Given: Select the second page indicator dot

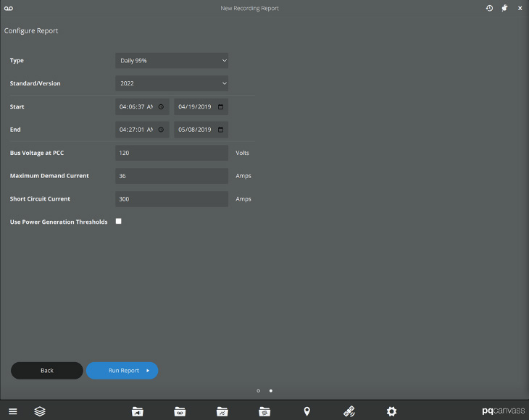Looking at the screenshot, I should [x=271, y=391].
